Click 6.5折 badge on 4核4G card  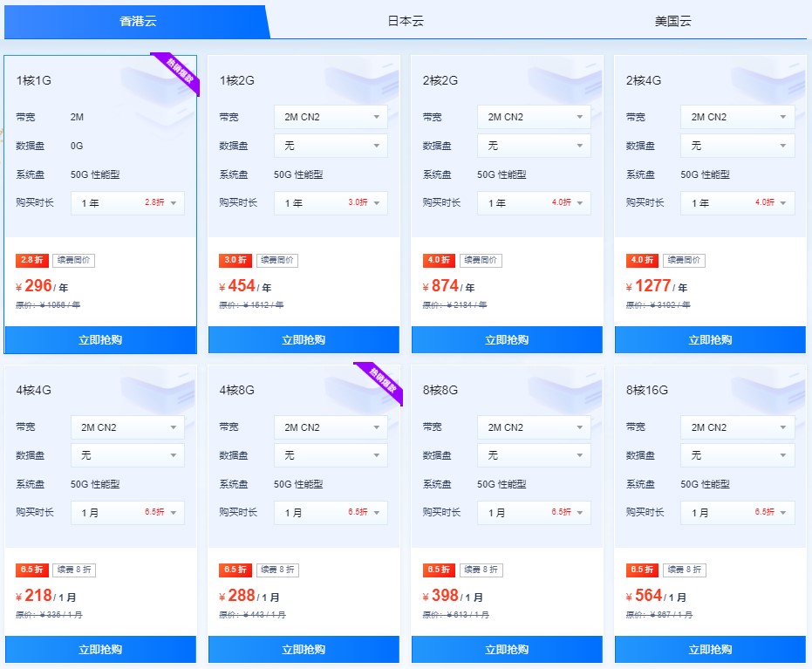[x=32, y=570]
